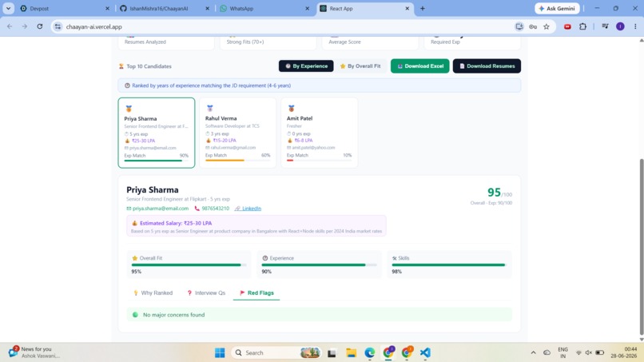The width and height of the screenshot is (644, 362).
Task: Click Priya Sharma's Exp Match progress bar
Action: pos(156,161)
